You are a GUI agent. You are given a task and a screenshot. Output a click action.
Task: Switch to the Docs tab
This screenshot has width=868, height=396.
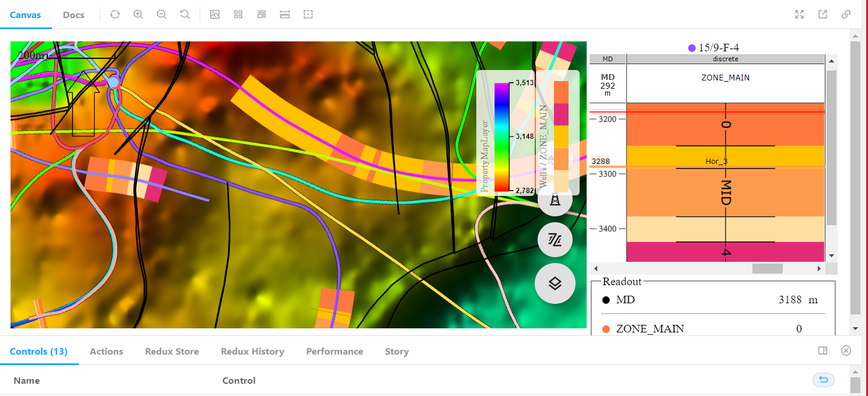[x=73, y=15]
